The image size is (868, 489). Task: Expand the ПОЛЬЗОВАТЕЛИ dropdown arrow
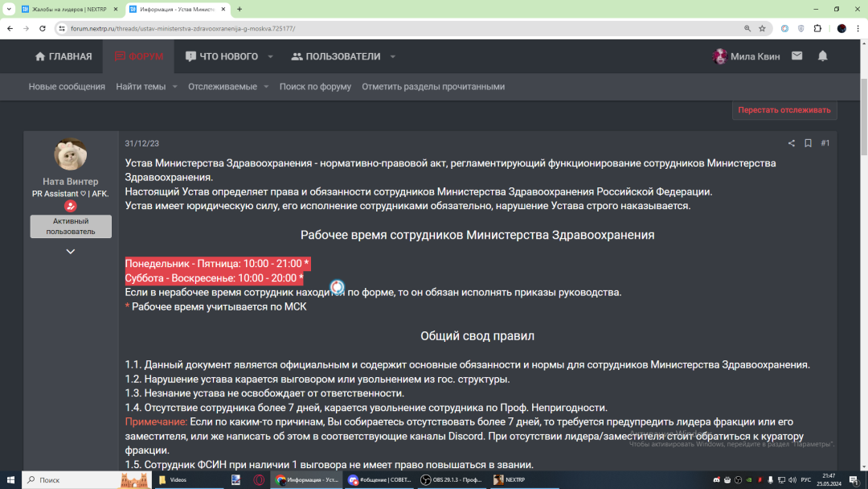coord(393,56)
